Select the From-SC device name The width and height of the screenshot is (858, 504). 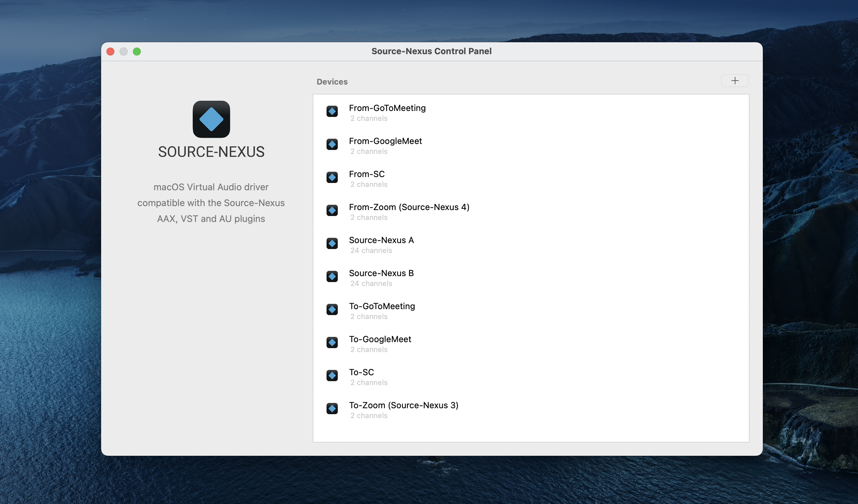(x=367, y=174)
